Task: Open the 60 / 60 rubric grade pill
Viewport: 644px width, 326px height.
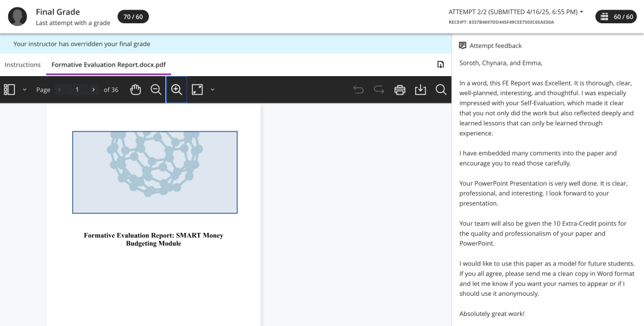Action: [x=616, y=16]
